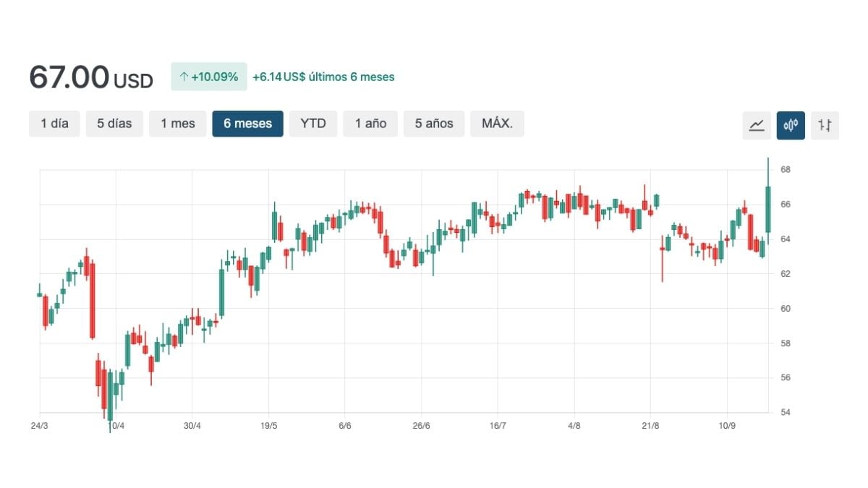The height and width of the screenshot is (488, 868).
Task: Select the 1 día time range
Action: pos(54,124)
